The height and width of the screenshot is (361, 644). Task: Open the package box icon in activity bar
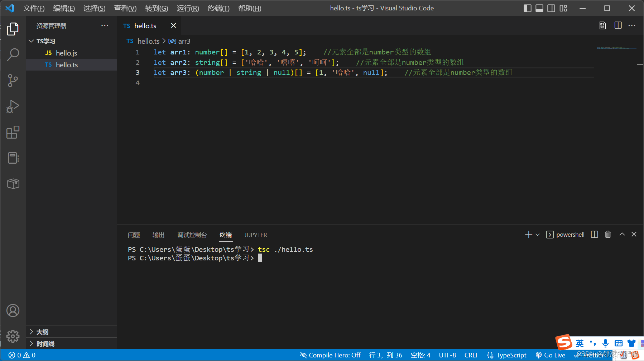point(13,184)
